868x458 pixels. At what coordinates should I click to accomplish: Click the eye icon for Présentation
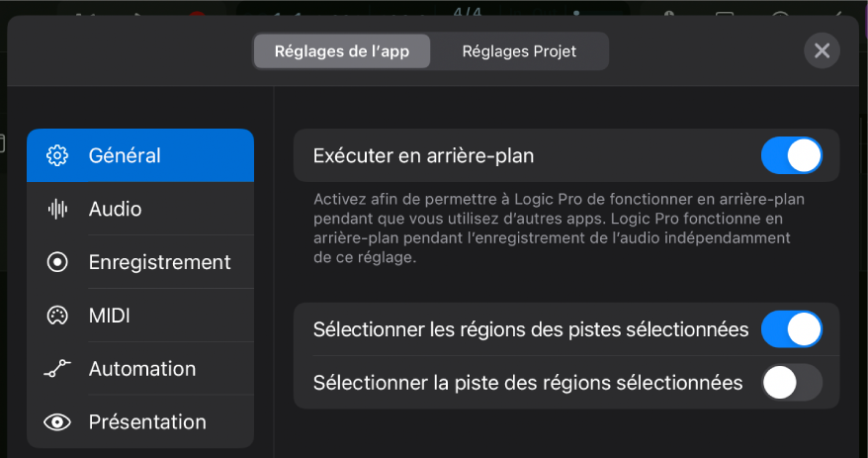click(x=57, y=422)
